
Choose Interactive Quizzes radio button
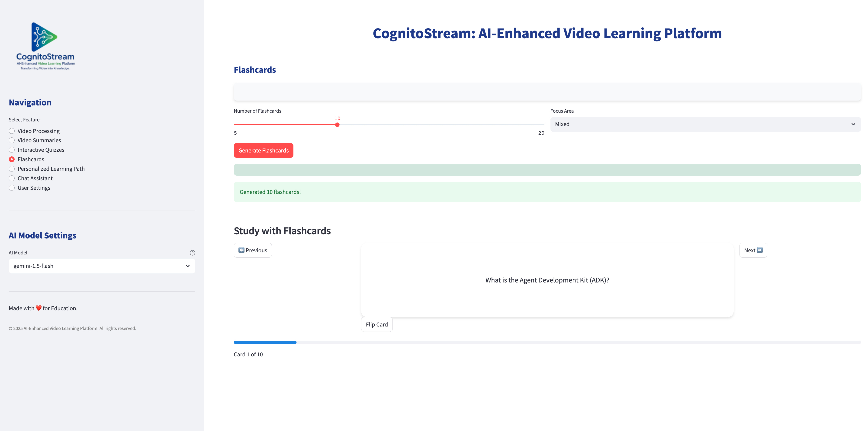tap(12, 150)
